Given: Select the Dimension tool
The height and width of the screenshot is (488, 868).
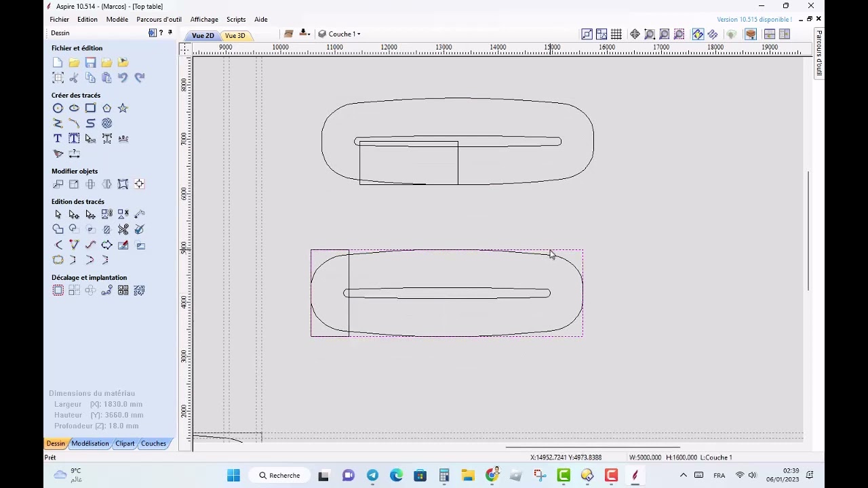Looking at the screenshot, I should click(x=74, y=154).
